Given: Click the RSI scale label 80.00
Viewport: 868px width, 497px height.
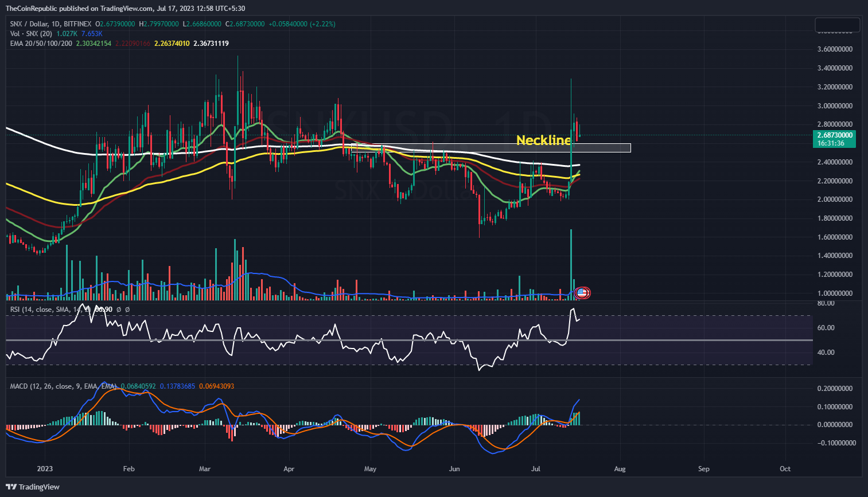Looking at the screenshot, I should [x=826, y=303].
